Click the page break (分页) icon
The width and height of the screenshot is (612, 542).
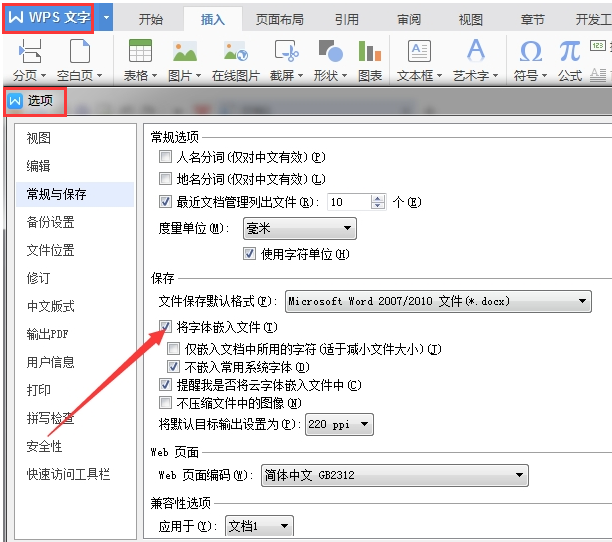[30, 51]
